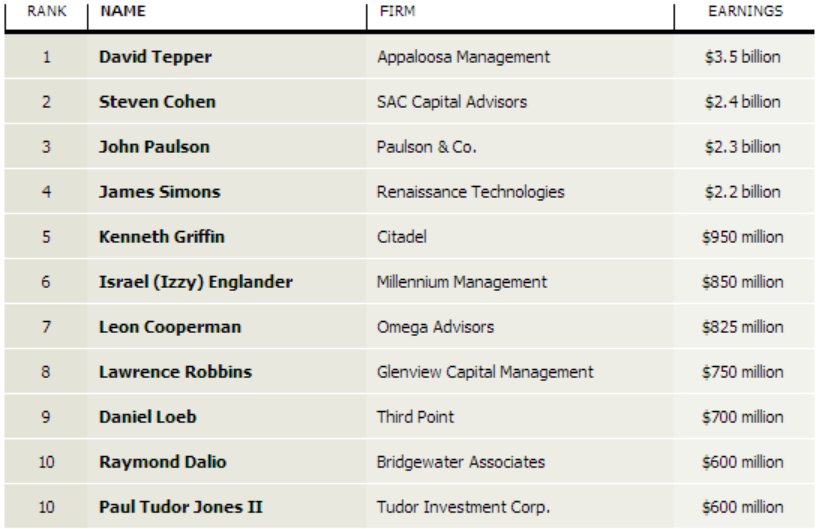Screen dimensions: 816x529
Task: Open John Paulson entry
Action: [x=154, y=147]
